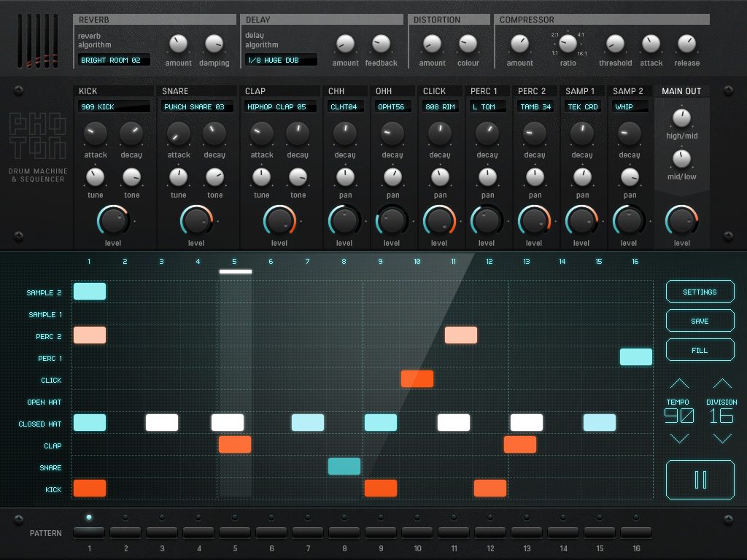Screen dimensions: 747x560
Task: Open the reverb algorithm BRIGHT ROOM 02 selector
Action: 114,60
